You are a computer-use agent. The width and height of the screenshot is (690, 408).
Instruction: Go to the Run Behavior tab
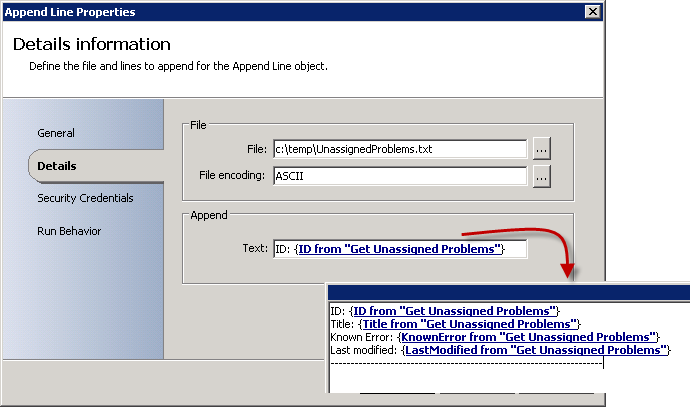tap(69, 231)
